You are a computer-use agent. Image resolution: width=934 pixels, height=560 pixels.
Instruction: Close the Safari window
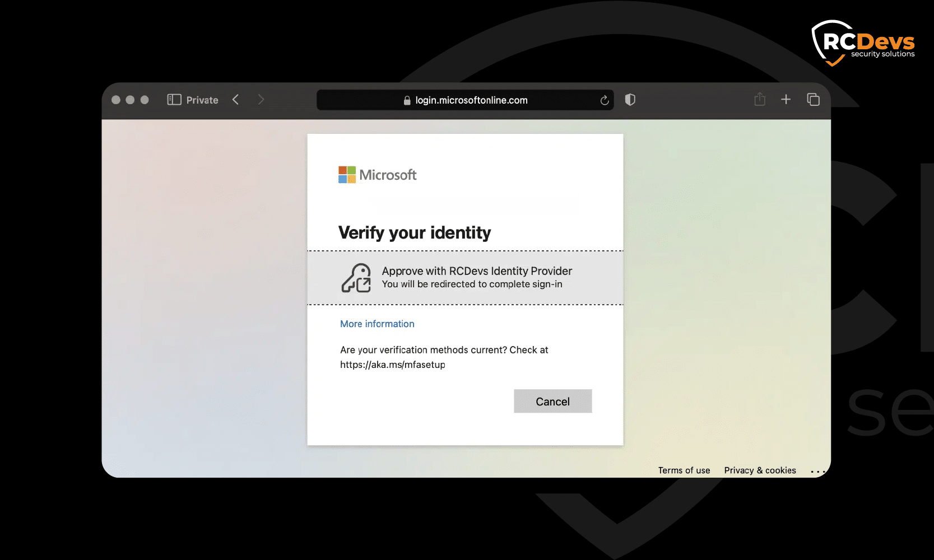116,100
